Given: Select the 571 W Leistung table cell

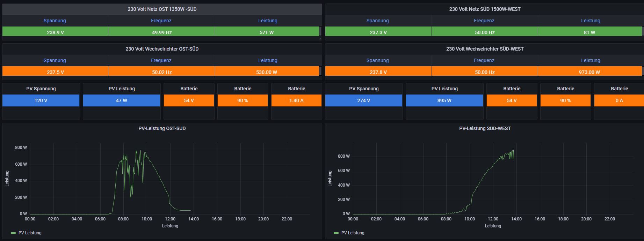Looking at the screenshot, I should (267, 32).
